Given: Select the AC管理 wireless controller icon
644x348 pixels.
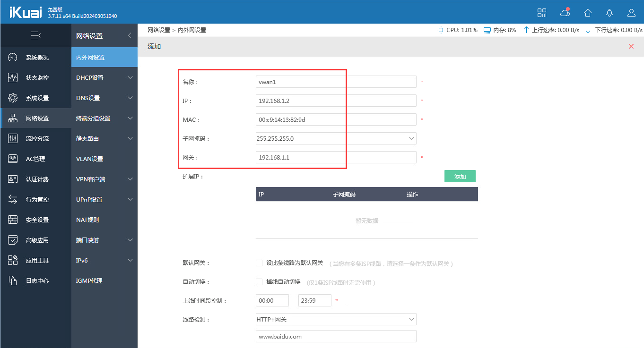Looking at the screenshot, I should 36,159.
